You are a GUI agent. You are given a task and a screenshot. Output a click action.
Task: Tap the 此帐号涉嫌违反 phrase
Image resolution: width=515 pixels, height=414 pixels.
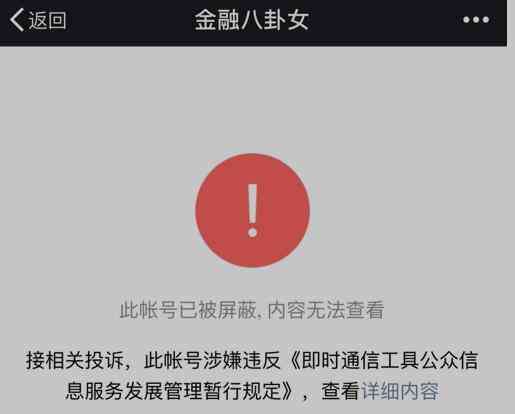tap(212, 360)
